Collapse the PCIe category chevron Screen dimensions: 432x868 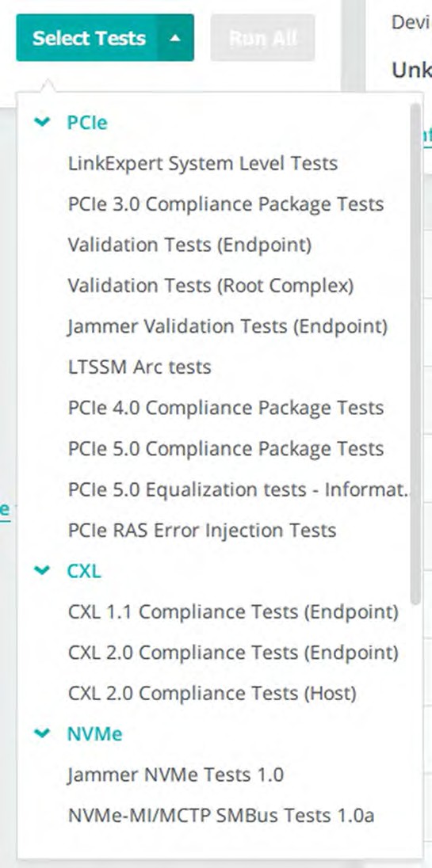(42, 122)
